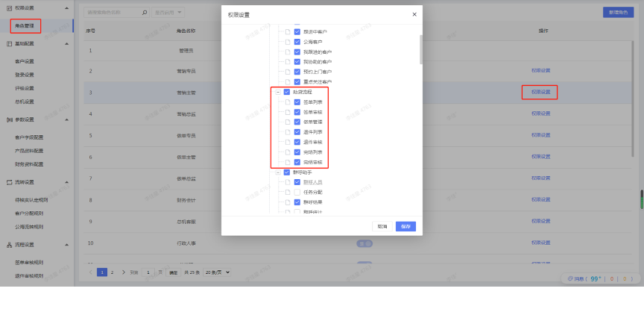This screenshot has height=315, width=644.
Task: Collapse the 助贷流程 tree node
Action: (x=278, y=92)
